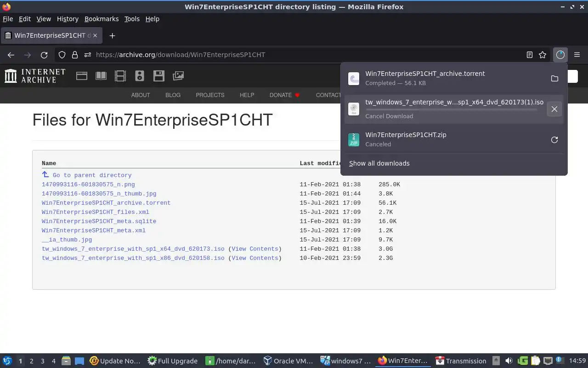The image size is (588, 368).
Task: Open the Internet Archive home logo
Action: point(35,76)
